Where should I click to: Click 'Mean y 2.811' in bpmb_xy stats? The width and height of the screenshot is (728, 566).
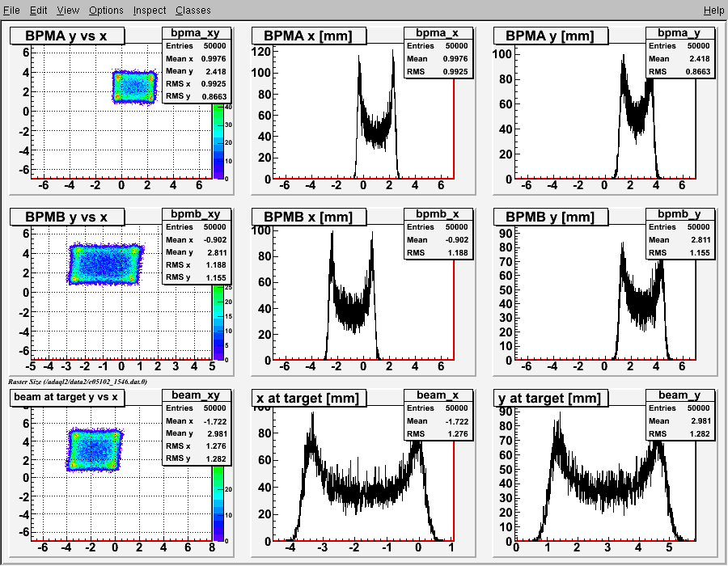tap(197, 252)
